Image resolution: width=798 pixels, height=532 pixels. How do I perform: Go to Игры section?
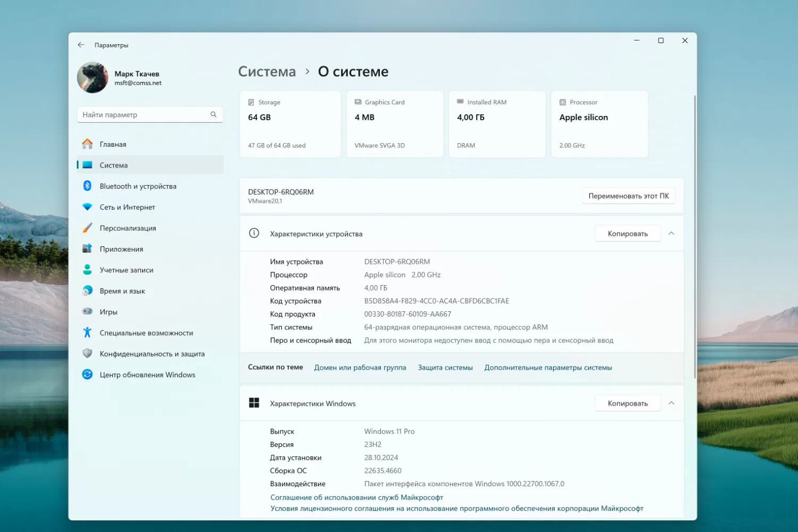point(150,312)
